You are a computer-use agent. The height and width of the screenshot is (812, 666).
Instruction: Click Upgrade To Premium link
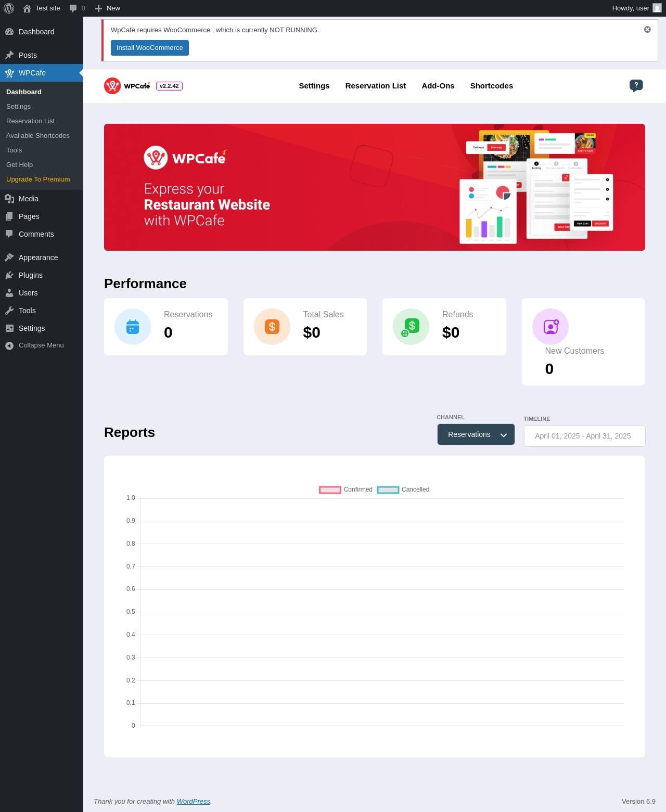[42, 179]
